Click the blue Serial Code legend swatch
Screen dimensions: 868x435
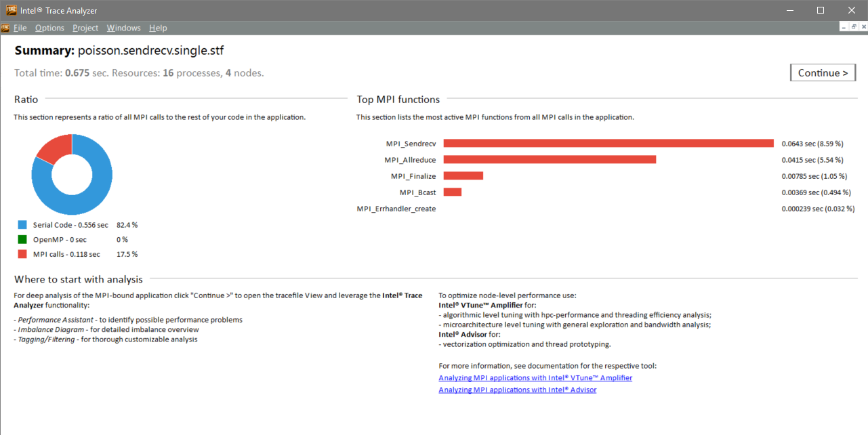[22, 224]
